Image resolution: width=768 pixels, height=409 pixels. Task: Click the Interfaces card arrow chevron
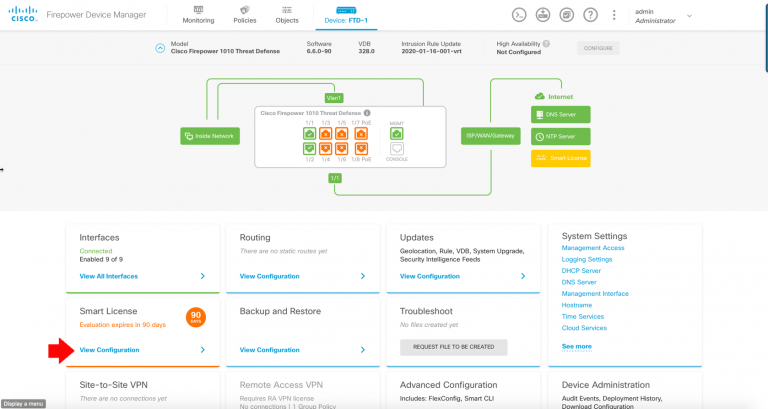coord(203,276)
